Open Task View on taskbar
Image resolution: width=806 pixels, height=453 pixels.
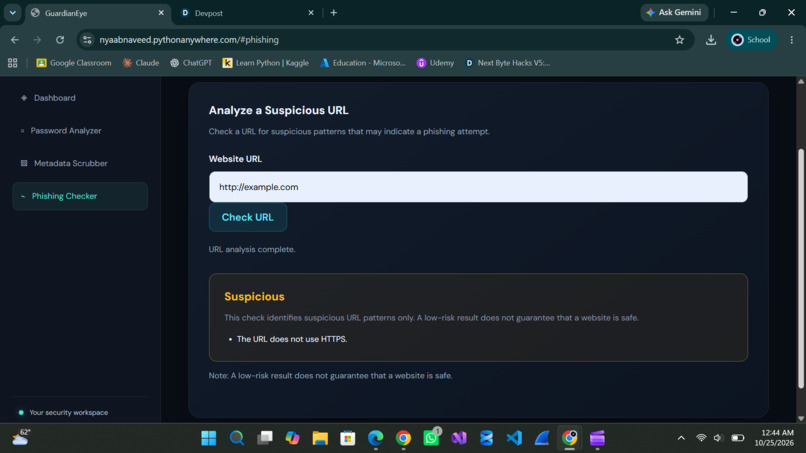tap(265, 438)
